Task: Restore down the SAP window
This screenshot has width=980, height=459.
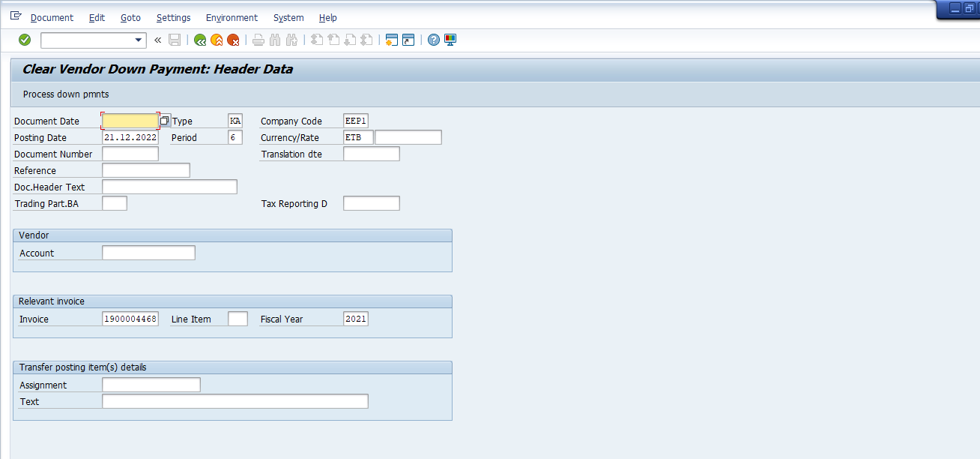Action: point(969,8)
